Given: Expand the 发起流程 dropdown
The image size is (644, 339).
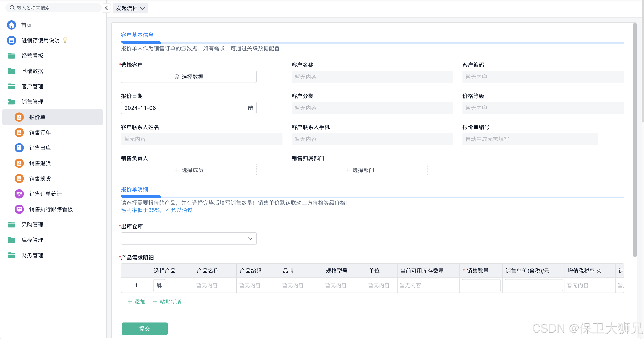Looking at the screenshot, I should click(130, 8).
